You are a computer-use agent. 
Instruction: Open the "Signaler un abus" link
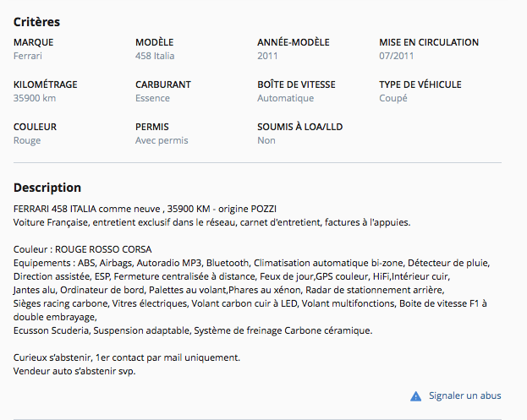[x=464, y=395]
